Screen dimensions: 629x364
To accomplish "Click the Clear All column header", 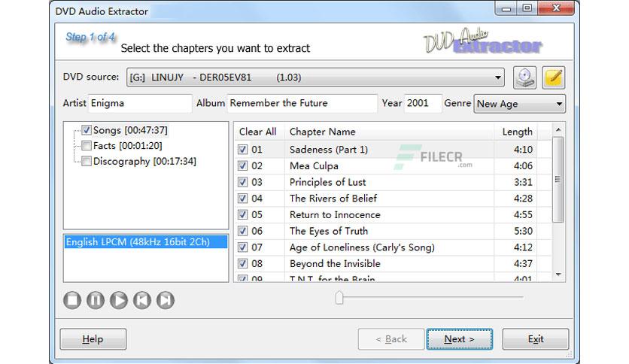I will click(258, 132).
